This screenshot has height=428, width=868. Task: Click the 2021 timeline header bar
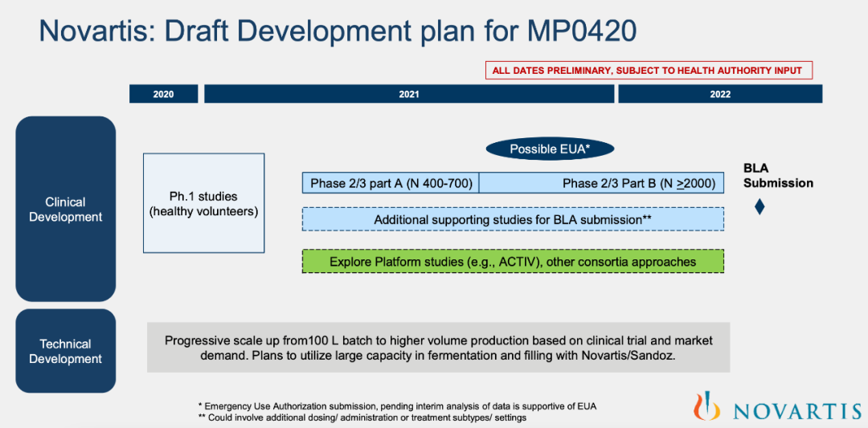409,94
